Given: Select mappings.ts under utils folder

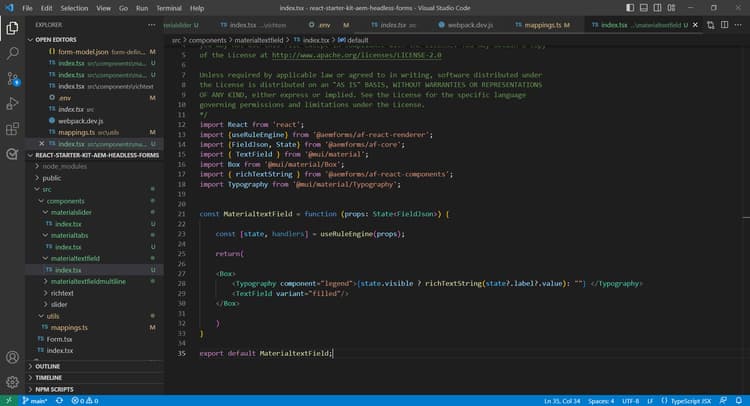Looking at the screenshot, I should coord(69,326).
